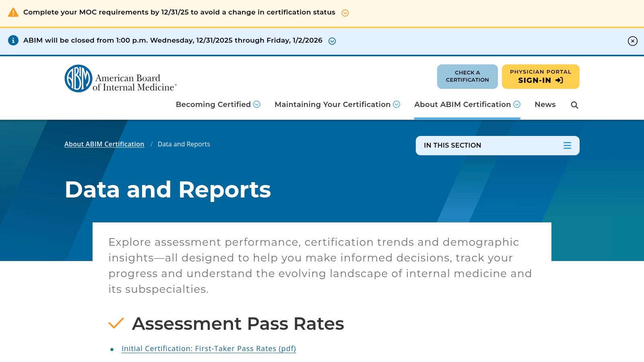This screenshot has height=362, width=644.
Task: Open the First-Taker Pass Rates PDF link
Action: pyautogui.click(x=208, y=349)
